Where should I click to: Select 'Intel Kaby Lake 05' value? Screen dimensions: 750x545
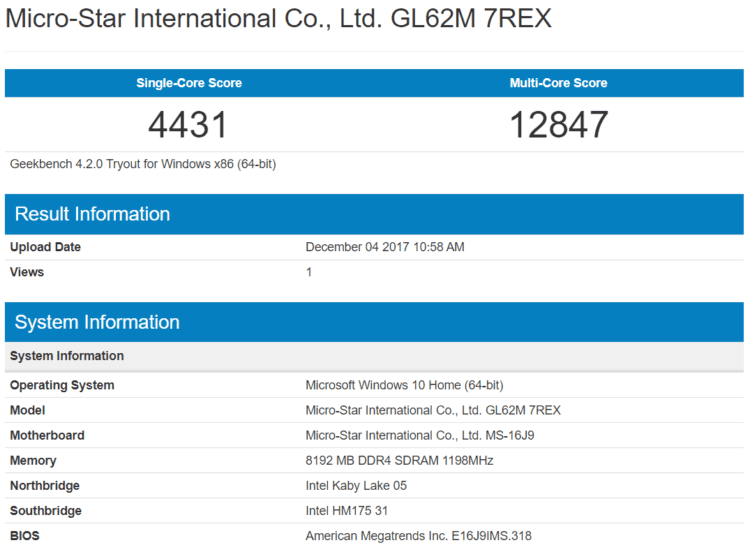click(x=356, y=486)
